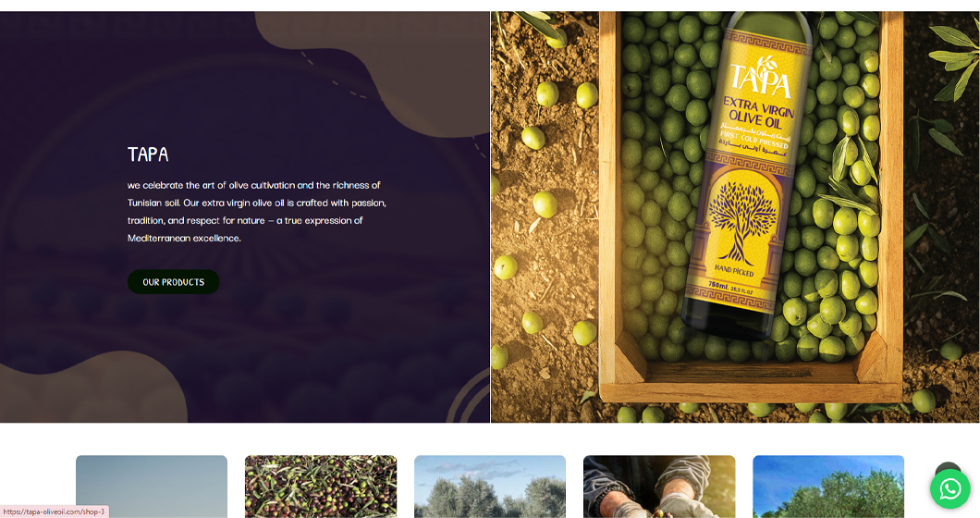
Task: Open the grey sky thumbnail in gallery
Action: [152, 487]
